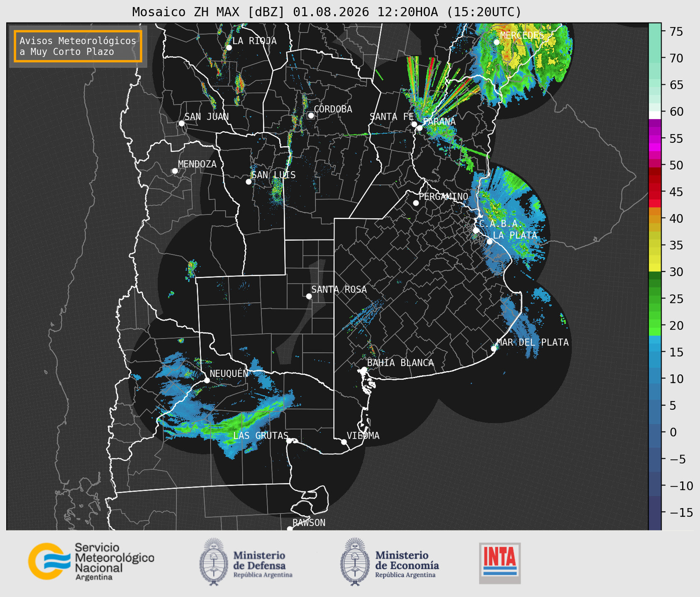Click the Viedma city marker dot
The height and width of the screenshot is (597, 700).
[x=344, y=442]
